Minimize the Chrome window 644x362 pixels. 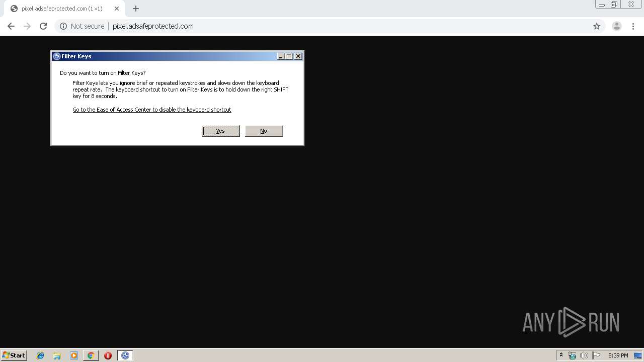tap(602, 5)
